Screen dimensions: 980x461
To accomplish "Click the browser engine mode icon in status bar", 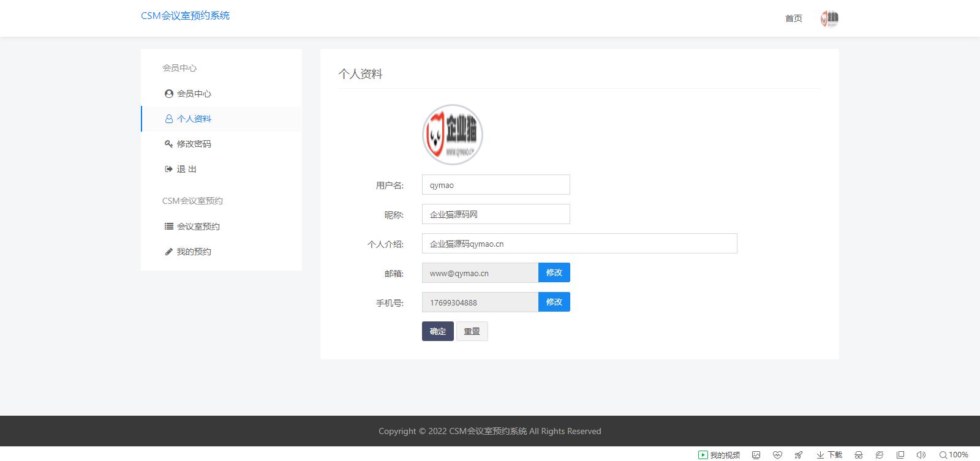I will tap(880, 455).
